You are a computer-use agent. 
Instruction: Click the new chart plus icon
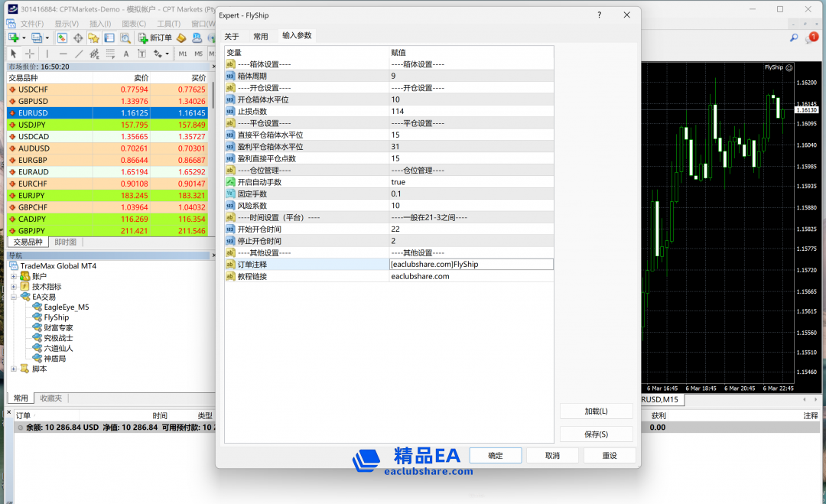pyautogui.click(x=13, y=37)
